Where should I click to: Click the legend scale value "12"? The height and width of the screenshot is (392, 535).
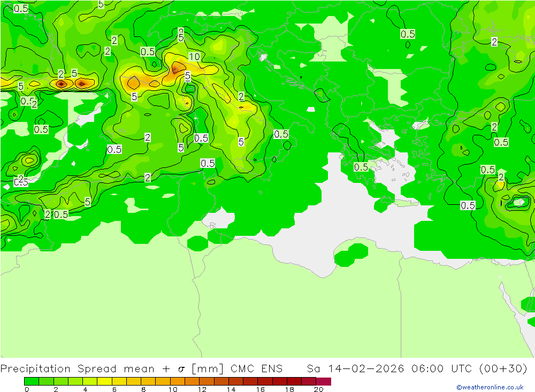pyautogui.click(x=202, y=389)
